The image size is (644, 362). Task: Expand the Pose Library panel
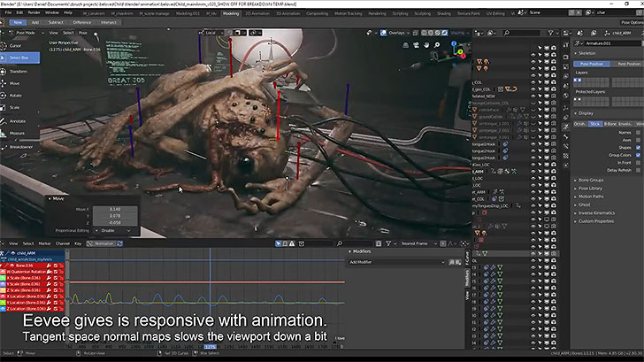(x=590, y=189)
